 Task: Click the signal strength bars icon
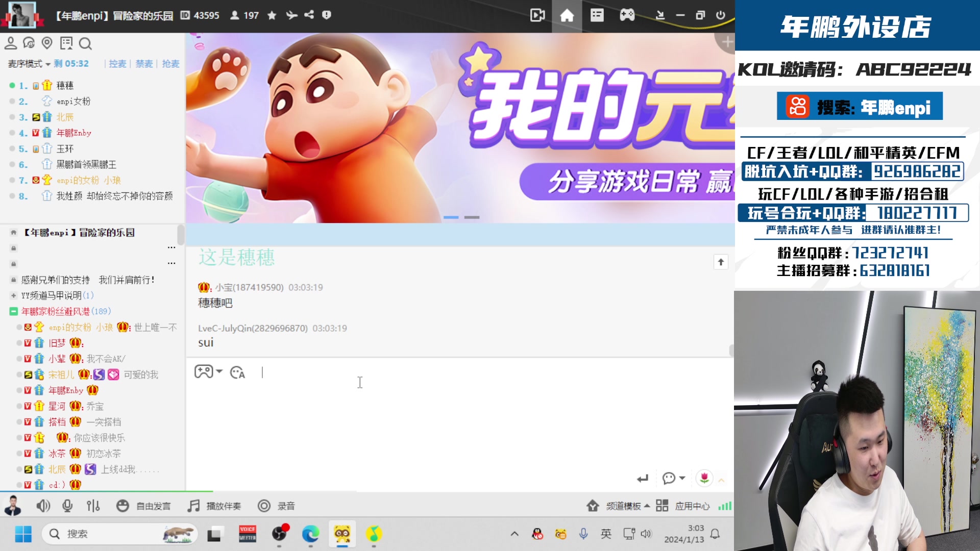click(x=725, y=506)
